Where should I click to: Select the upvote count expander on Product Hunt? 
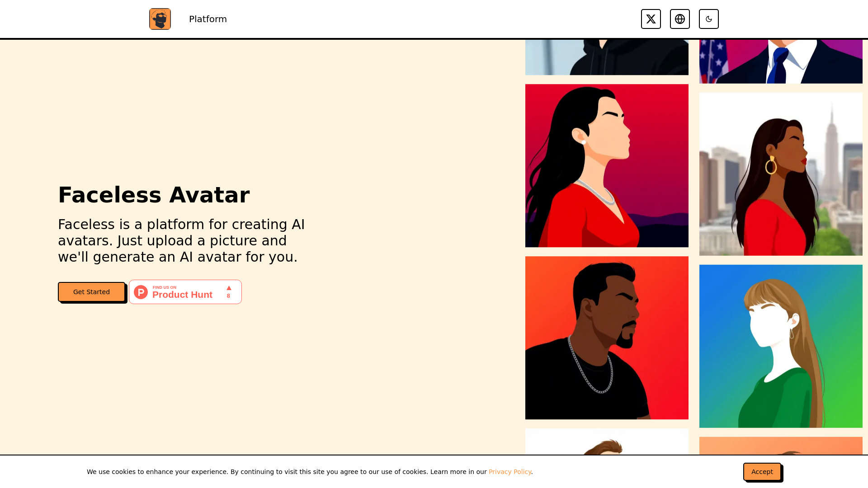[x=229, y=291]
